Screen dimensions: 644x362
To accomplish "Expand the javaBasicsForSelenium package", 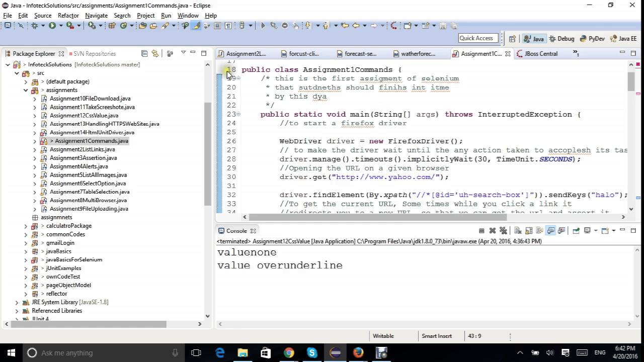I will [26, 260].
